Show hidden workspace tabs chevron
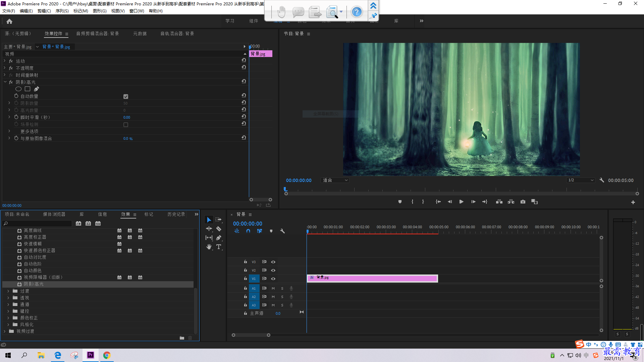 422,21
